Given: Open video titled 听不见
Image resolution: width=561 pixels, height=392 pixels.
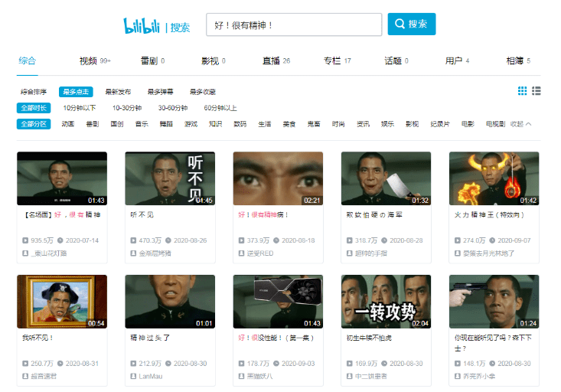Looking at the screenshot, I should (142, 215).
